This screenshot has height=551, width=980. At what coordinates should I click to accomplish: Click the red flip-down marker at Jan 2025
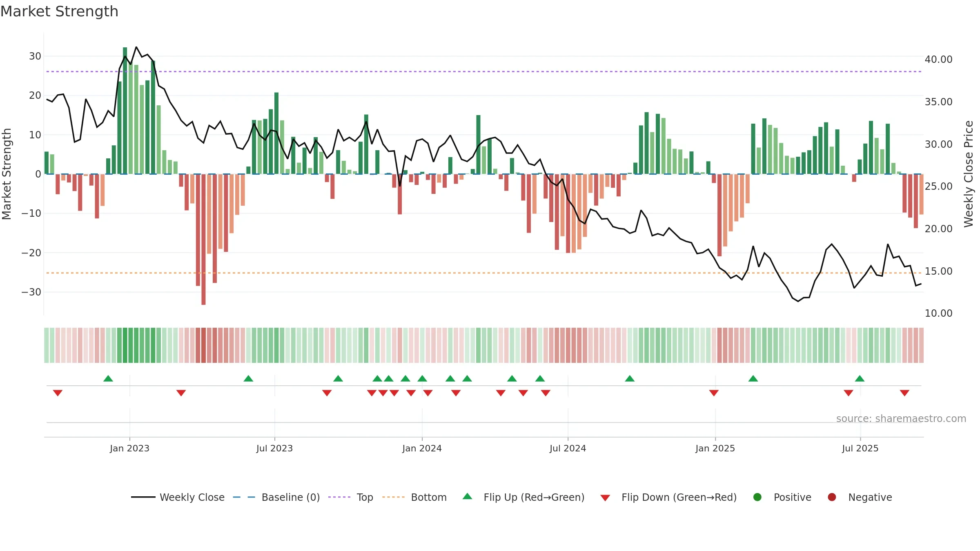714,393
